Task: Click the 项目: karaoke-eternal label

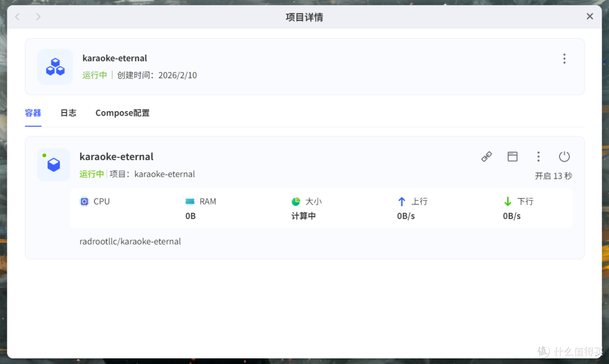Action: point(152,174)
